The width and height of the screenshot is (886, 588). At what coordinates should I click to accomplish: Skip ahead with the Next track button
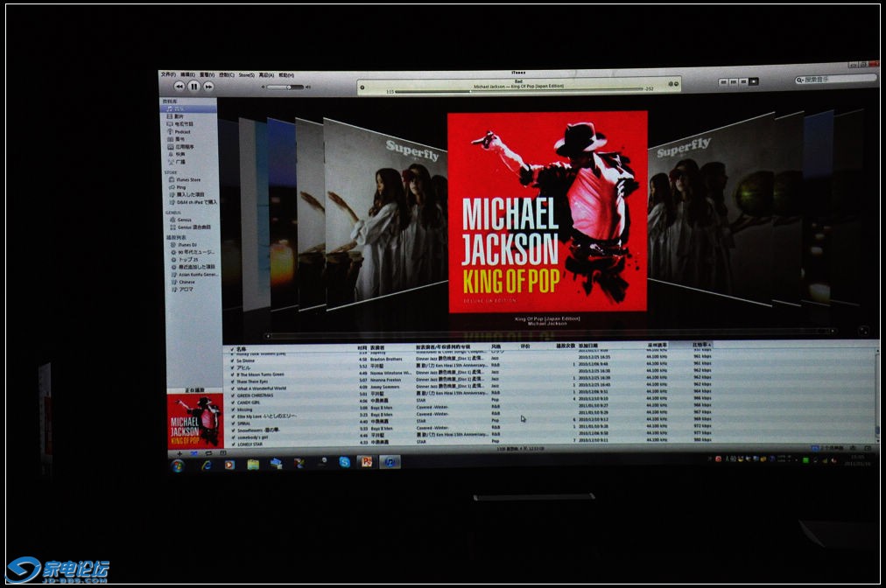click(208, 87)
